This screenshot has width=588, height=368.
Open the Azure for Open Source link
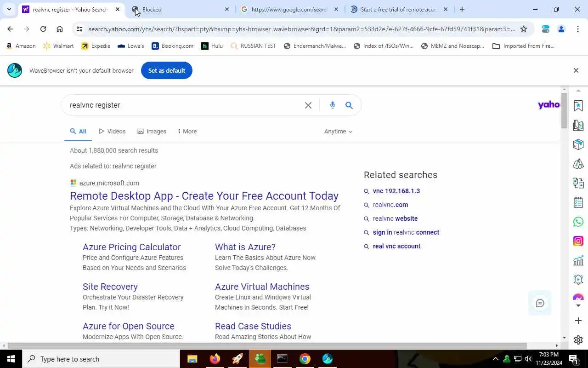click(x=129, y=326)
